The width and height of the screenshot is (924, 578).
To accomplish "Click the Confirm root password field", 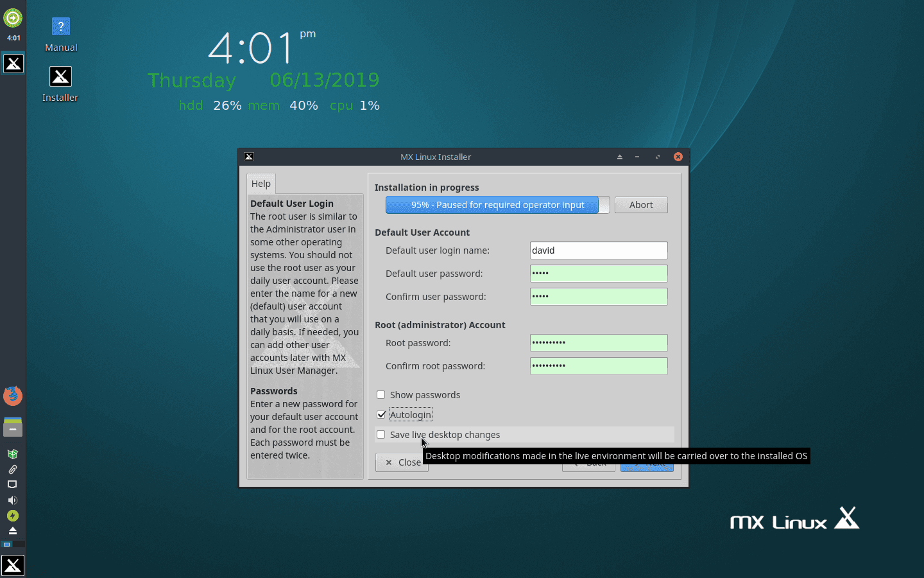I will click(599, 366).
